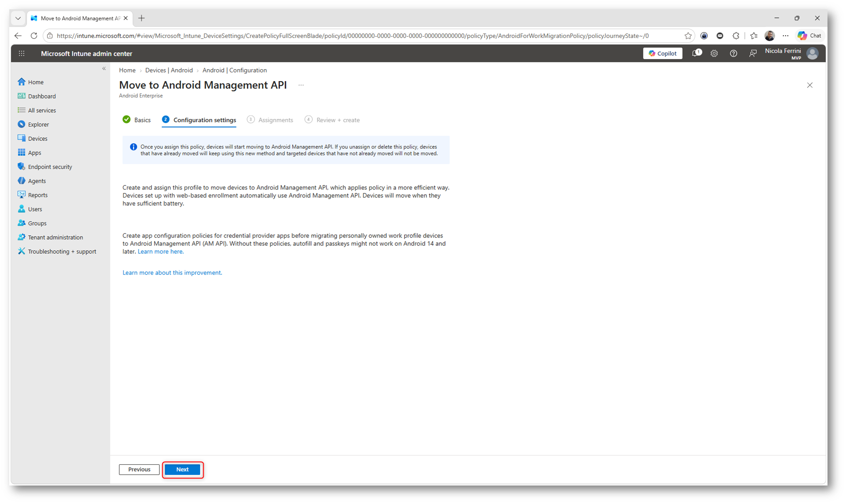Open the browser extensions puzzle icon
The height and width of the screenshot is (504, 846).
click(x=736, y=36)
